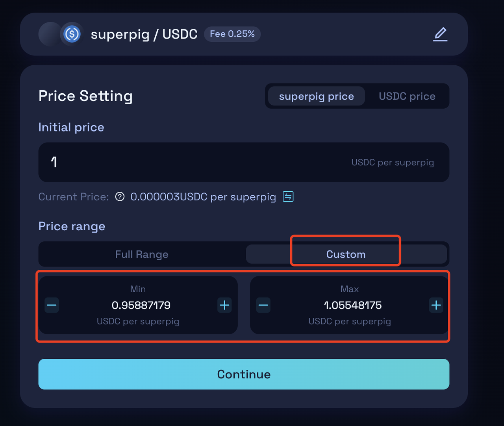This screenshot has height=426, width=504.
Task: Select Full Range price option
Action: pos(142,254)
